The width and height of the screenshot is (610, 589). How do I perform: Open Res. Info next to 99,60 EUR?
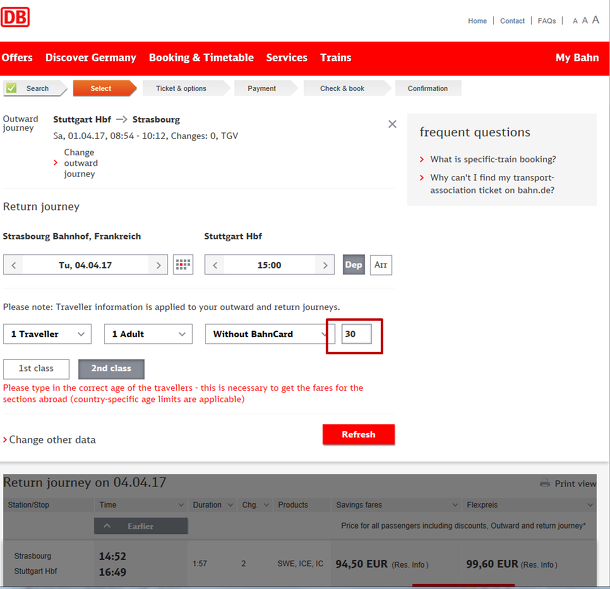pos(539,565)
